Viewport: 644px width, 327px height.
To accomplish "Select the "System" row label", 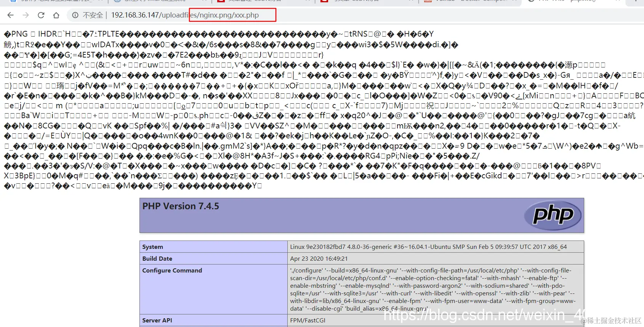I will (152, 247).
